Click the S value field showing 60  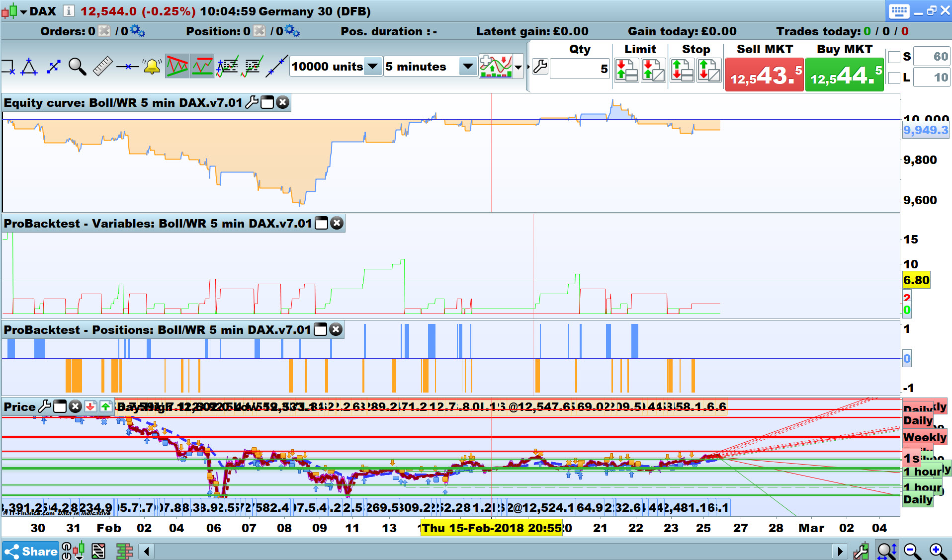point(932,57)
